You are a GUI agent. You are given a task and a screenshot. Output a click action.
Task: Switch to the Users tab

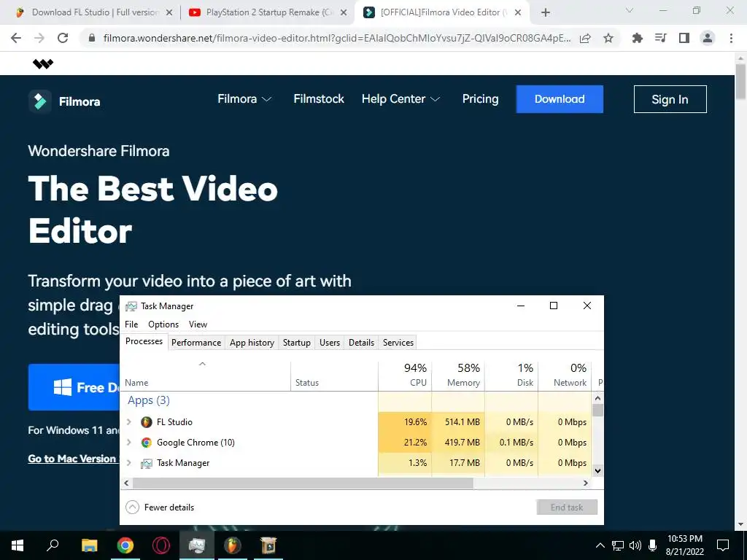pos(330,343)
